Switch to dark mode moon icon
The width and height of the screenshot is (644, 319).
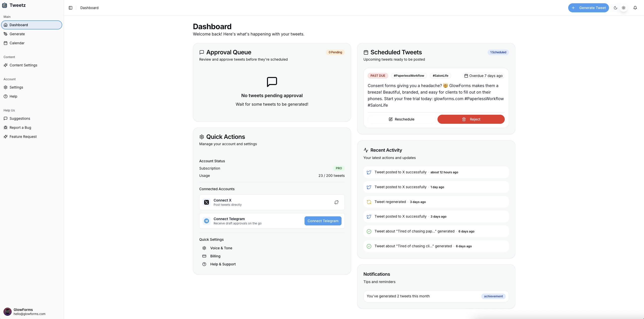coord(615,8)
